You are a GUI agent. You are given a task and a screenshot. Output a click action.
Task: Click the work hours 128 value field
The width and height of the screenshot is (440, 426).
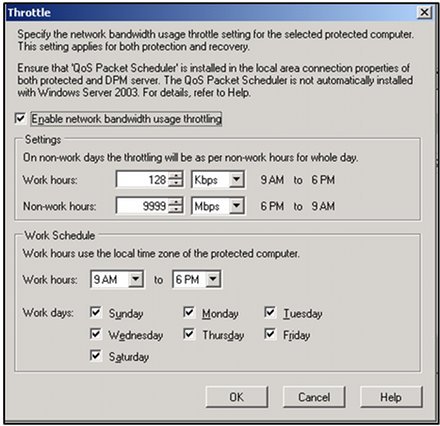tap(142, 179)
